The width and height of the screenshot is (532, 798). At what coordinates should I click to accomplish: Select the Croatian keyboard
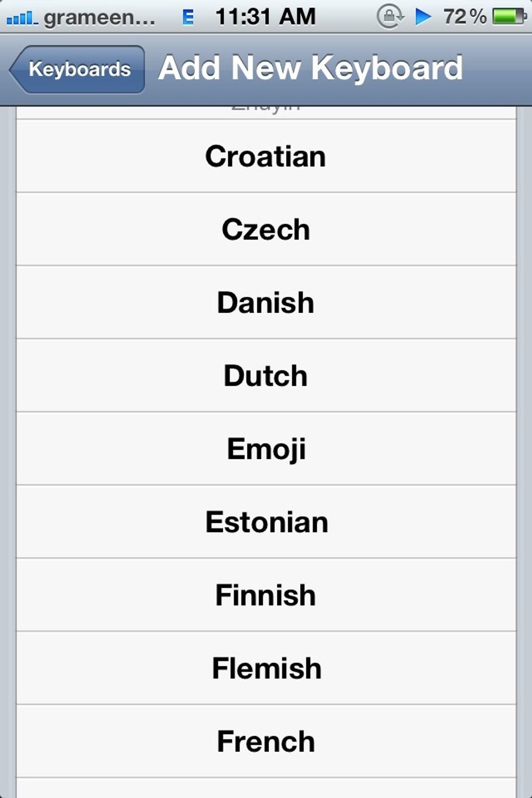(x=266, y=156)
